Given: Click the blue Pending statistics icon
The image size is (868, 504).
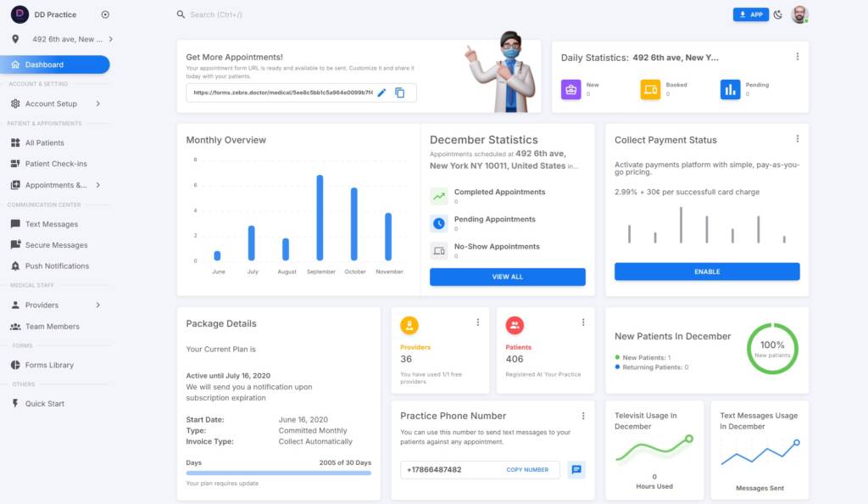Looking at the screenshot, I should (730, 89).
